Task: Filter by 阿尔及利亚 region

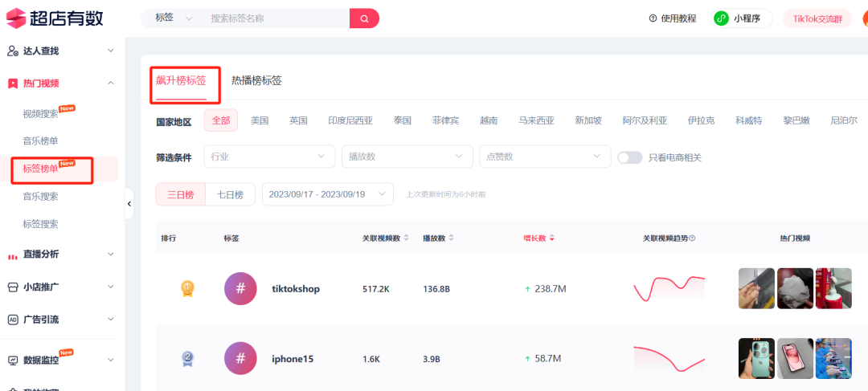Action: 645,120
